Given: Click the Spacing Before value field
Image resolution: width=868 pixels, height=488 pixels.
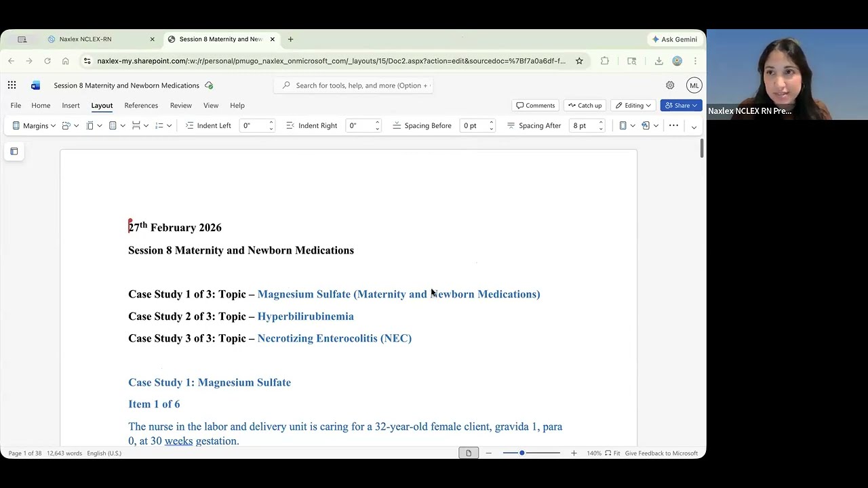Looking at the screenshot, I should pyautogui.click(x=473, y=125).
